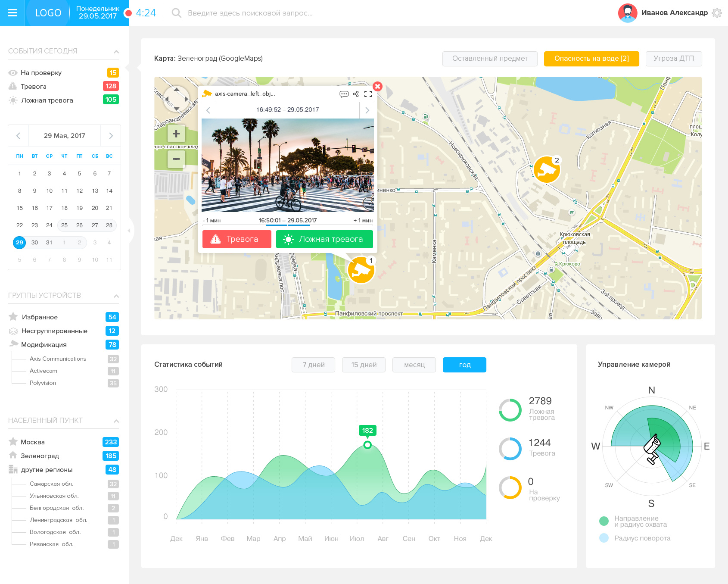Open the settings gear beside the user name

pyautogui.click(x=717, y=13)
